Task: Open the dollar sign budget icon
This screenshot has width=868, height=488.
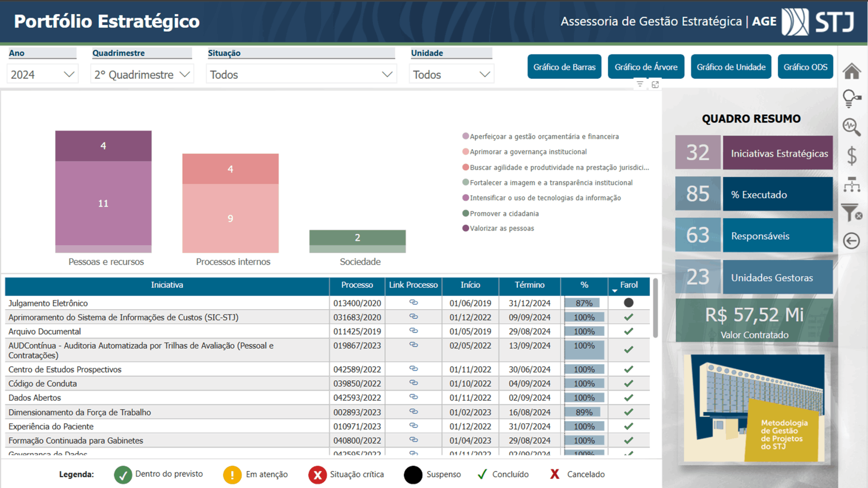Action: point(852,156)
